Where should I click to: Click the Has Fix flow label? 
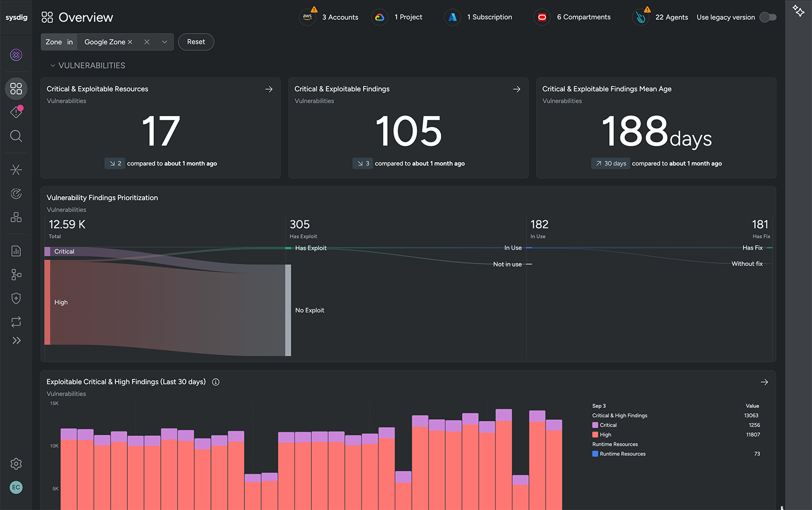[752, 248]
